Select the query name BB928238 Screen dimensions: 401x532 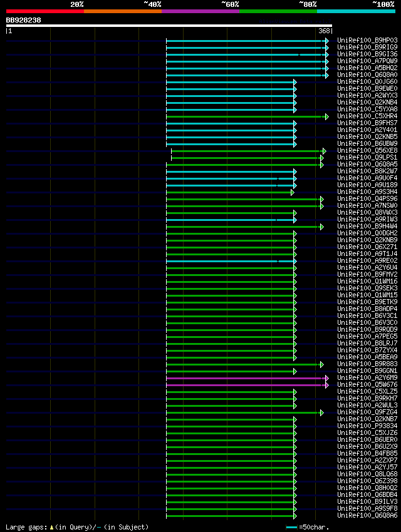(x=23, y=21)
